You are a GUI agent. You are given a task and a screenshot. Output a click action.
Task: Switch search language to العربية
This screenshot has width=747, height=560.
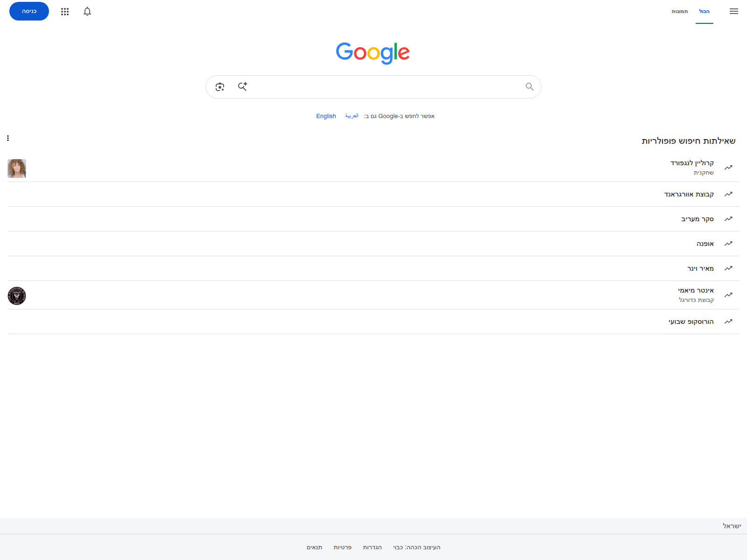click(x=352, y=116)
